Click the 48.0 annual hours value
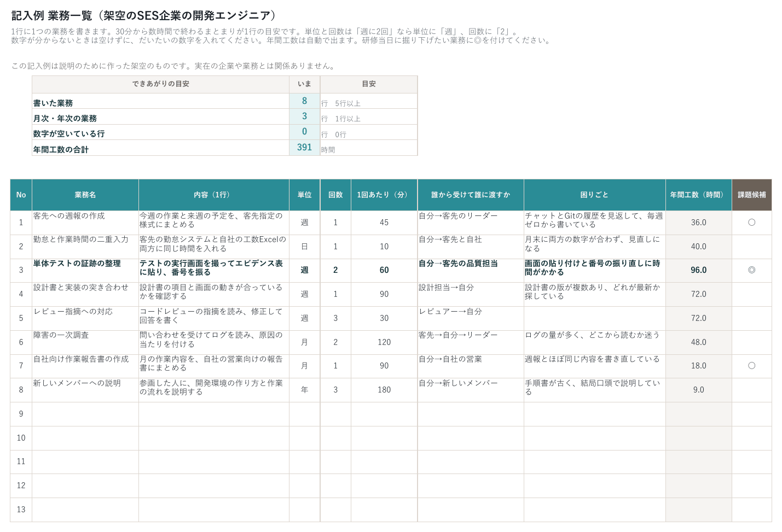Image resolution: width=782 pixels, height=532 pixels. [x=699, y=342]
